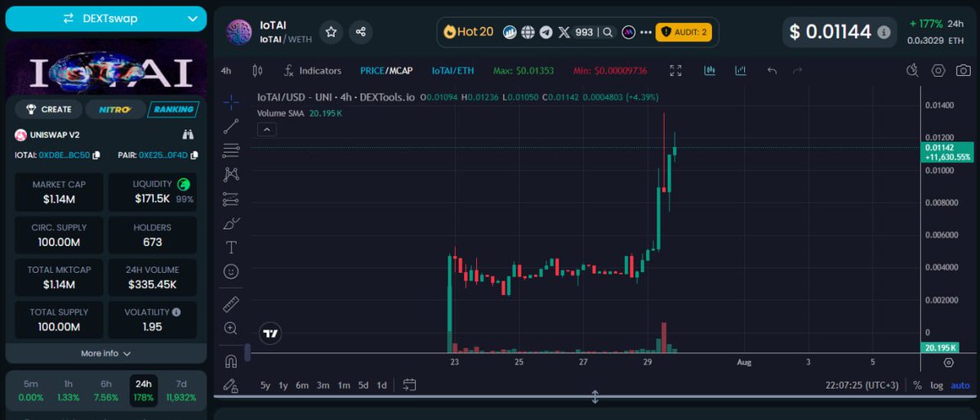Open the go to date calendar icon

tap(410, 385)
